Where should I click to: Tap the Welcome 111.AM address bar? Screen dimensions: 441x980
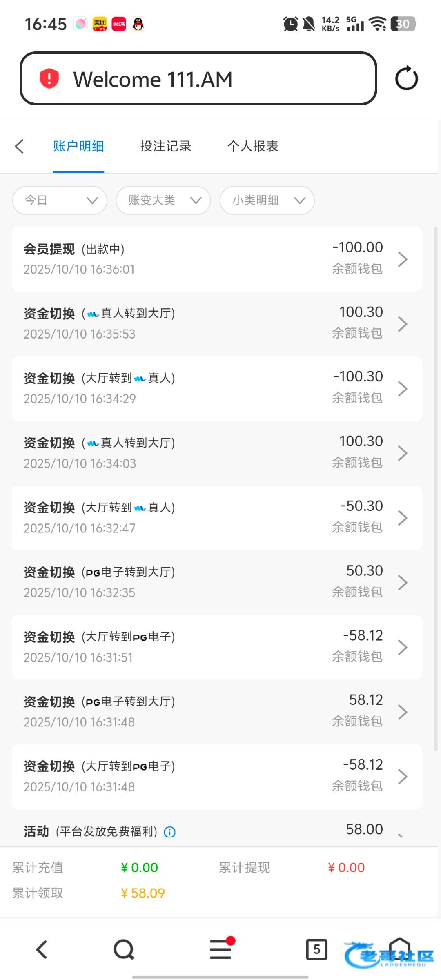tap(198, 78)
